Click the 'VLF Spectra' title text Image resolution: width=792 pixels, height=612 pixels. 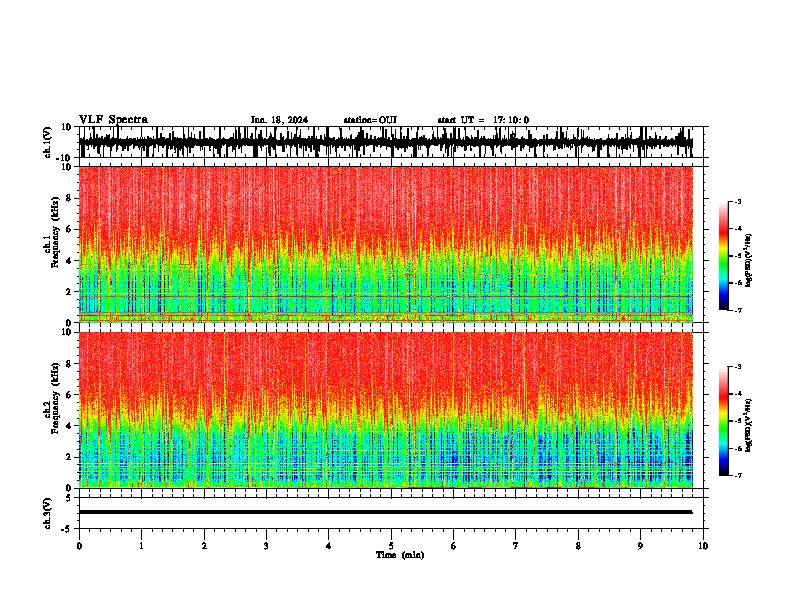pyautogui.click(x=113, y=120)
